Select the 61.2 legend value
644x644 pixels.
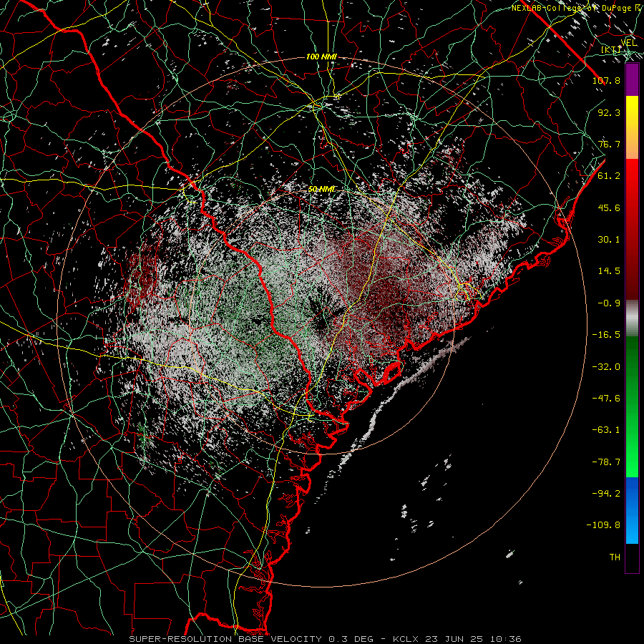(x=609, y=176)
